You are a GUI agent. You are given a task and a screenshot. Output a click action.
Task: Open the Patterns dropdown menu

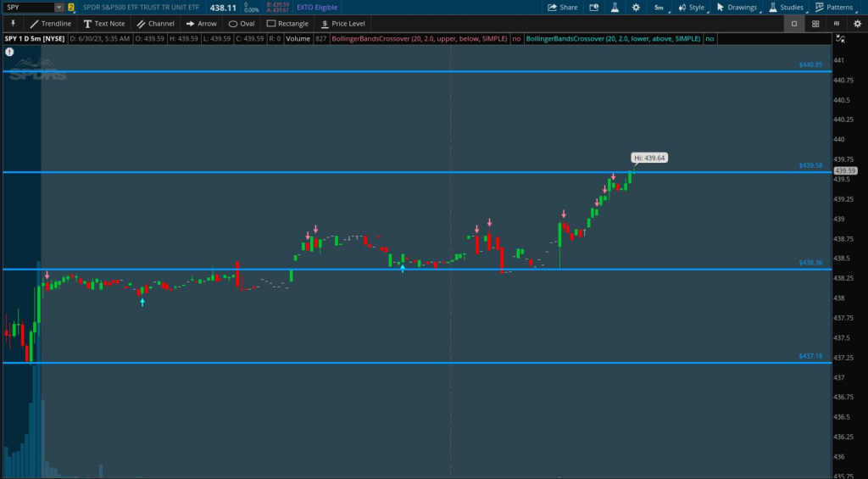pyautogui.click(x=835, y=7)
